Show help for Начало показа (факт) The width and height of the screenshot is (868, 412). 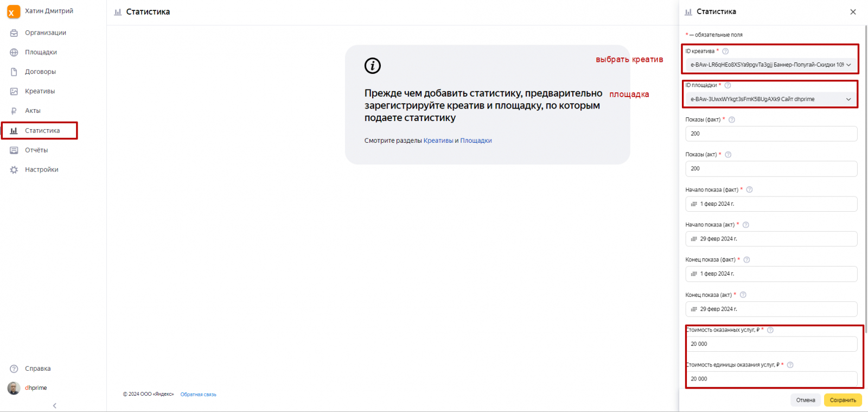(749, 190)
